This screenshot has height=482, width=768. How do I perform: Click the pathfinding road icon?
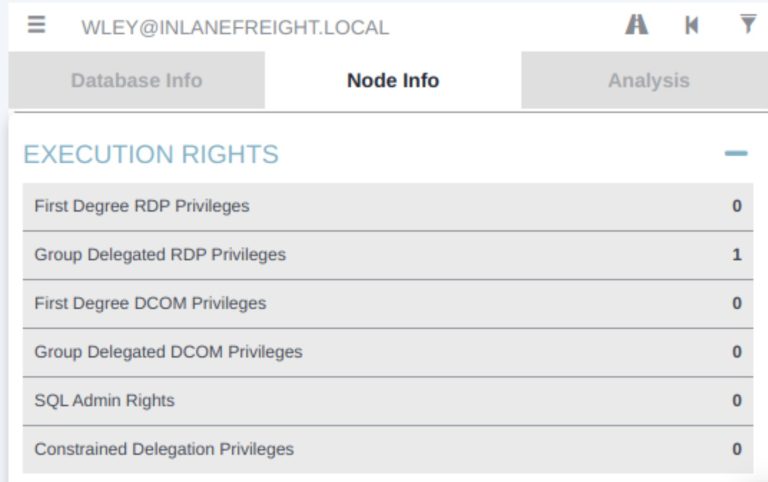click(x=636, y=25)
